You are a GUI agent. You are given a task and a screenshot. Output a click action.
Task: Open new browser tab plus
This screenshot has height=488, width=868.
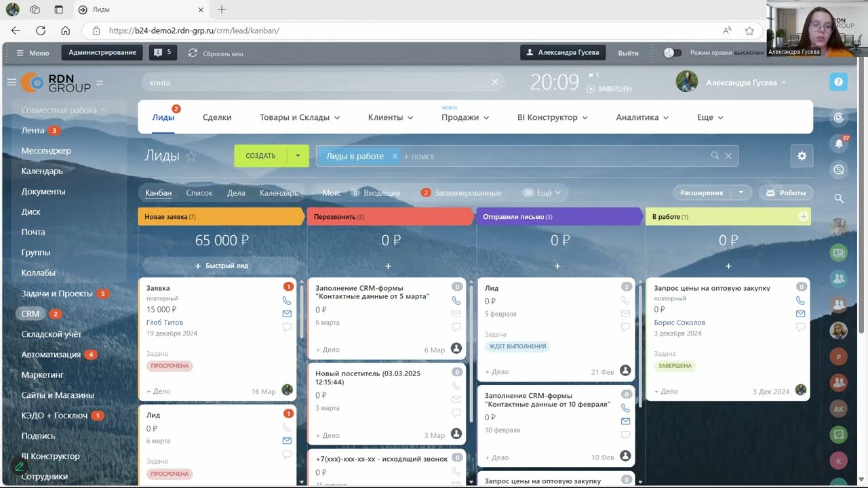[x=222, y=9]
